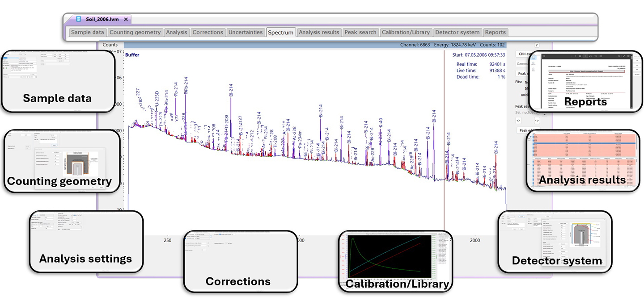
Task: Open the Counting geometry preview thumbnail
Action: [61, 161]
